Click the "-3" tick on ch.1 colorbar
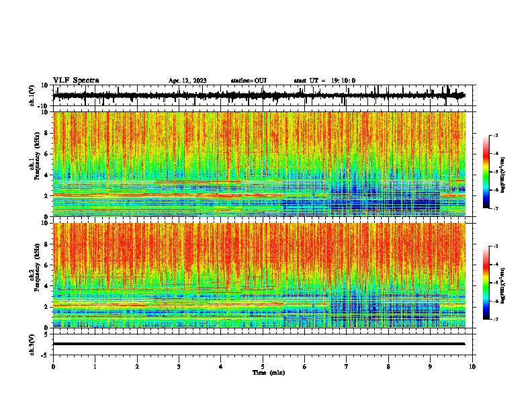 tap(495, 135)
